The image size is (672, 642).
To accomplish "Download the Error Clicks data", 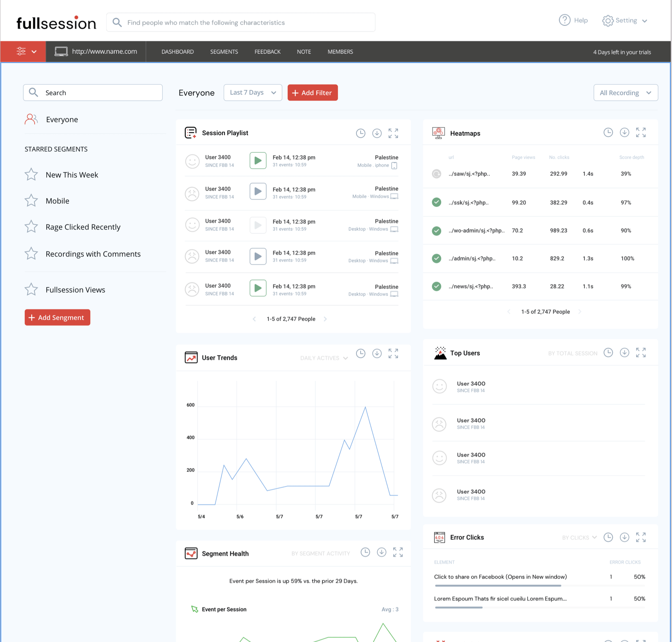I will pos(624,537).
